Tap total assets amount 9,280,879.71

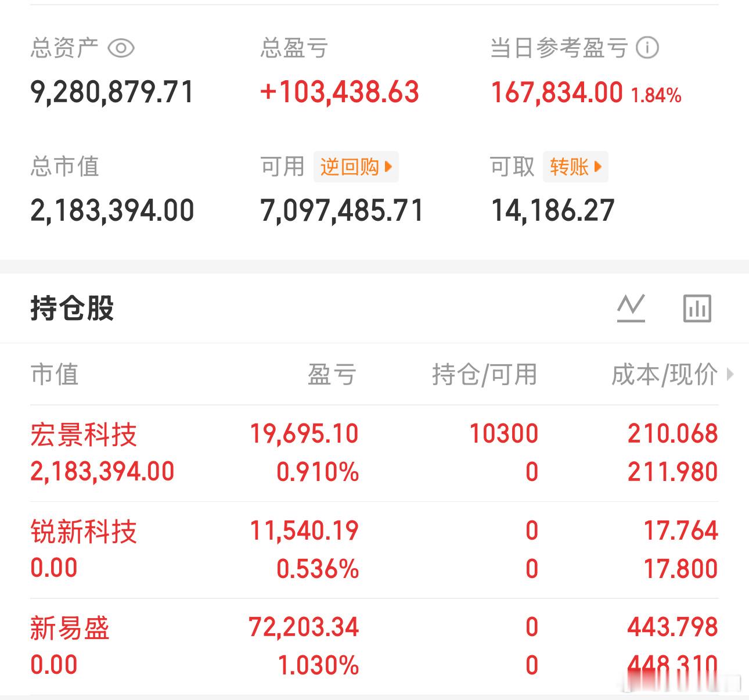click(x=112, y=92)
